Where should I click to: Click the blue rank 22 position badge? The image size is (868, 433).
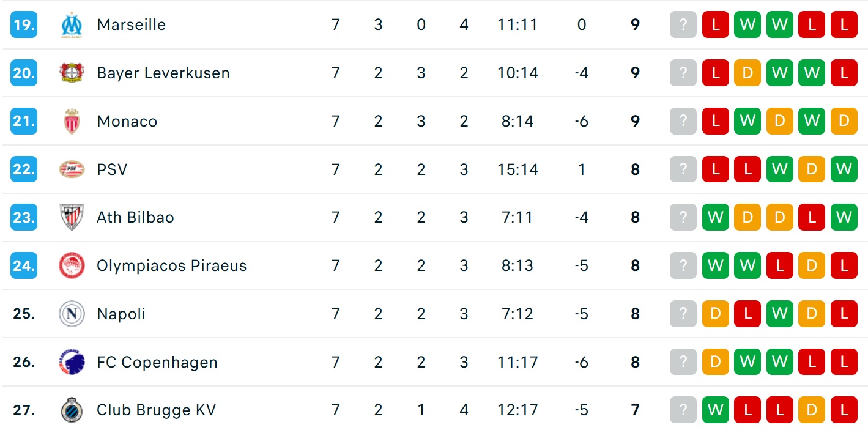[24, 169]
